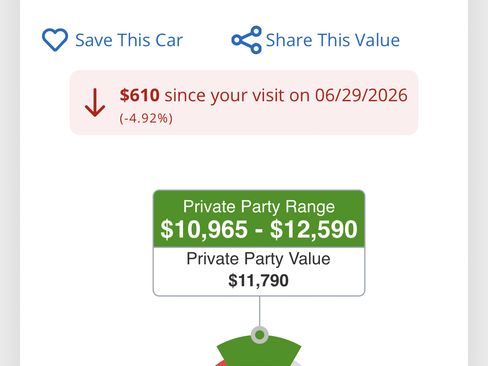Image resolution: width=488 pixels, height=366 pixels.
Task: Open the Share This Value link
Action: 333,40
